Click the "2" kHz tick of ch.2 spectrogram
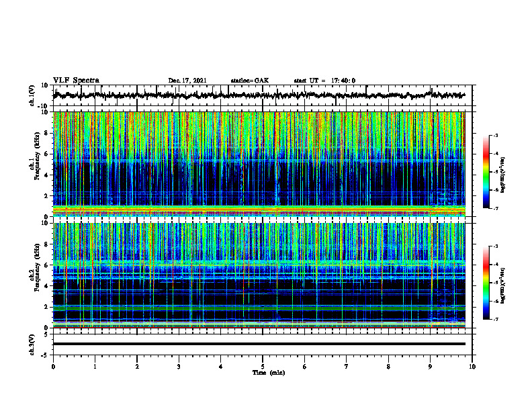Screen dimensions: 532x411 (x=46, y=307)
